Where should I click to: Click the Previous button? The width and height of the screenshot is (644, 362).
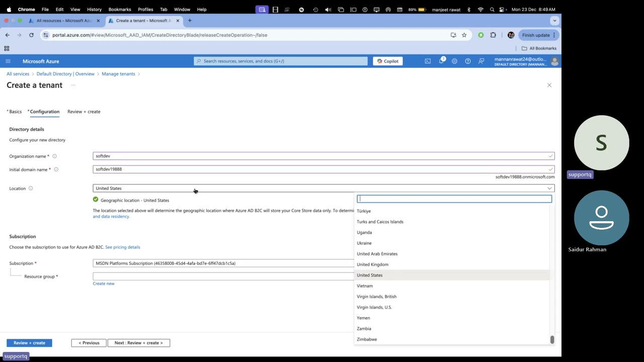tap(89, 343)
